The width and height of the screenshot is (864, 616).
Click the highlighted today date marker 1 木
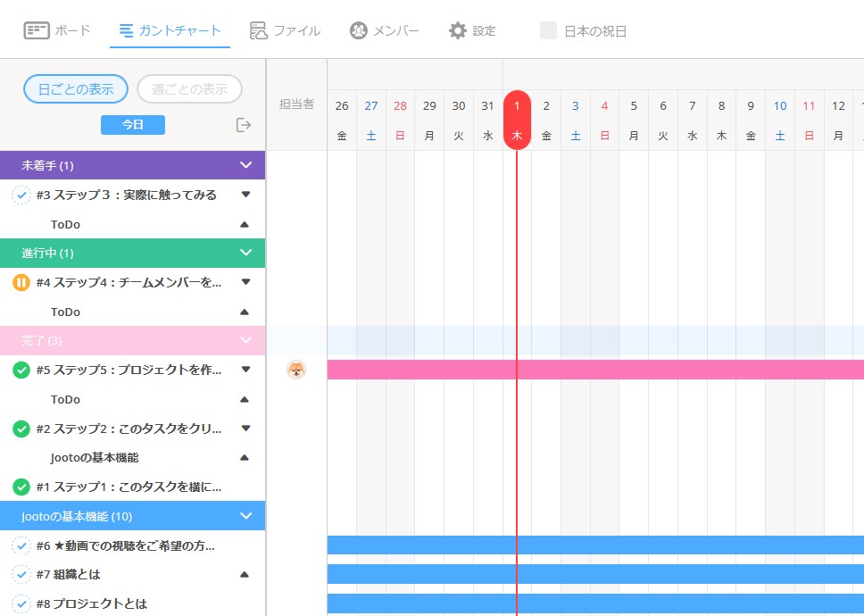517,120
